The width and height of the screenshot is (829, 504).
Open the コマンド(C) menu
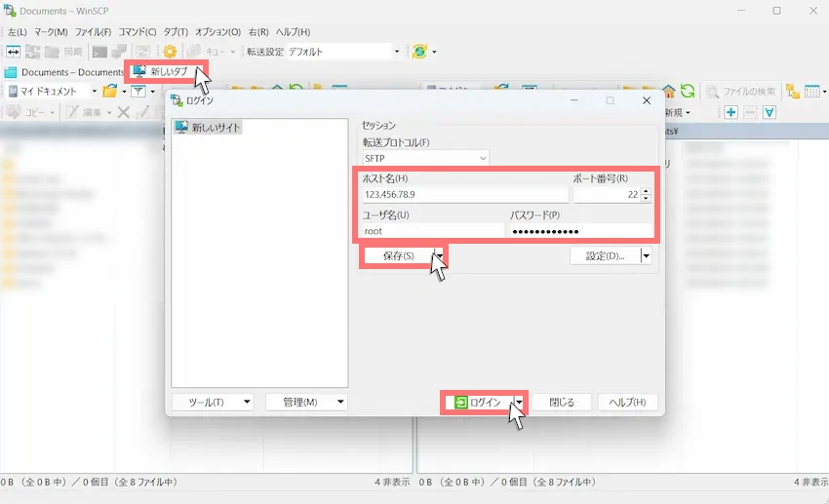click(x=137, y=32)
